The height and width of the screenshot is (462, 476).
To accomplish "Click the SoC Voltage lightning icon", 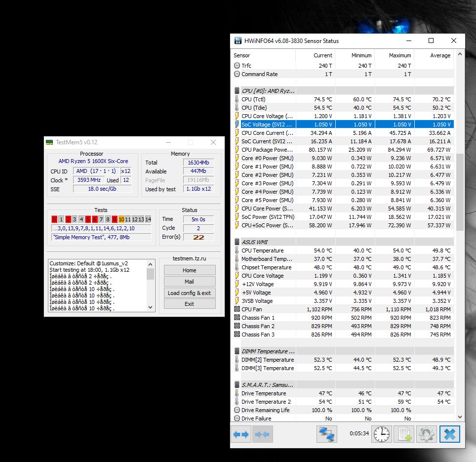I will click(x=237, y=124).
